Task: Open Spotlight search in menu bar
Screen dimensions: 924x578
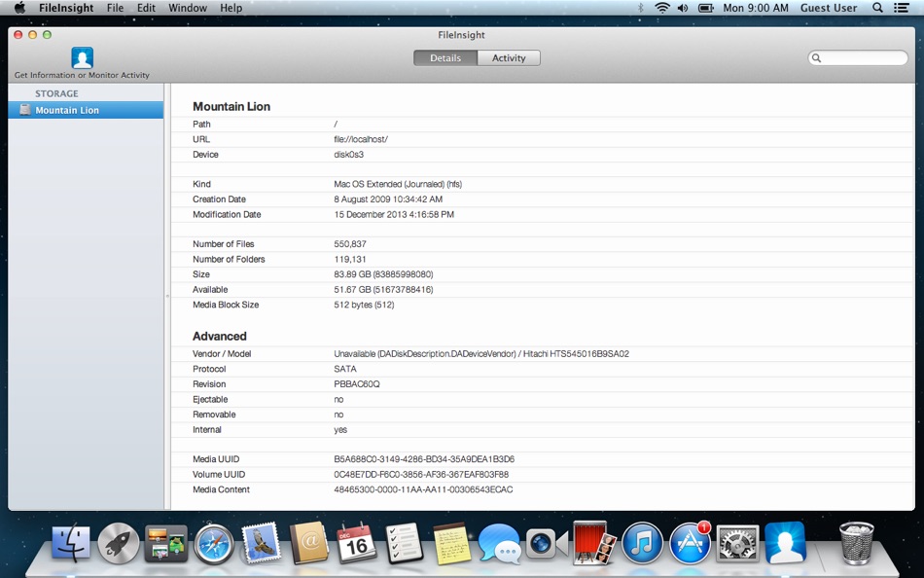Action: click(877, 8)
